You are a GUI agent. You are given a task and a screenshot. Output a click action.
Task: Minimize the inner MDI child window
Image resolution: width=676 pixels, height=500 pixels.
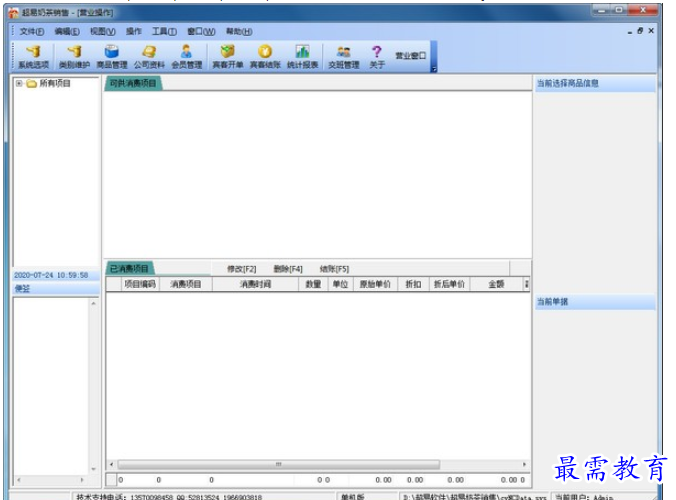[x=630, y=31]
